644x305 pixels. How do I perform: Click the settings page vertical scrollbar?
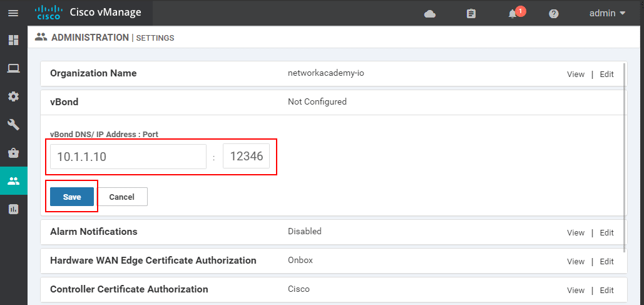[x=625, y=156]
